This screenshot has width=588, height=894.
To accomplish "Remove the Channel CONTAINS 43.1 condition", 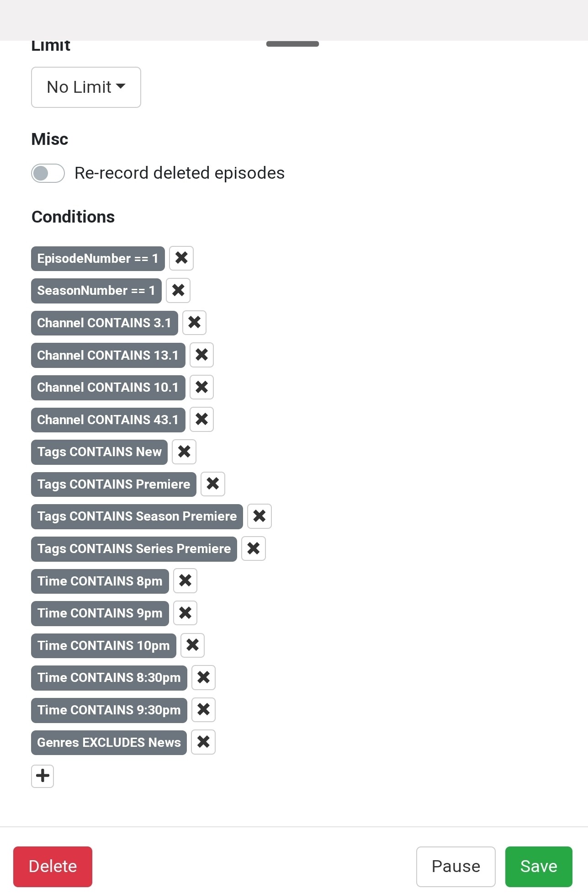I will [201, 420].
